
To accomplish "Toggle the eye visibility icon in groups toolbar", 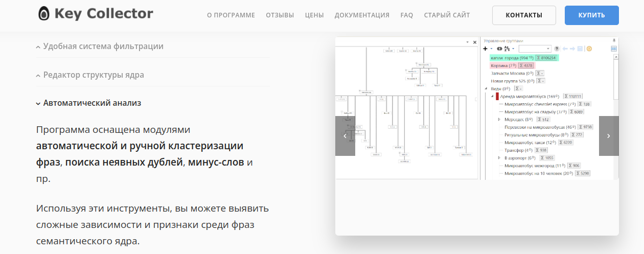I will click(x=500, y=49).
